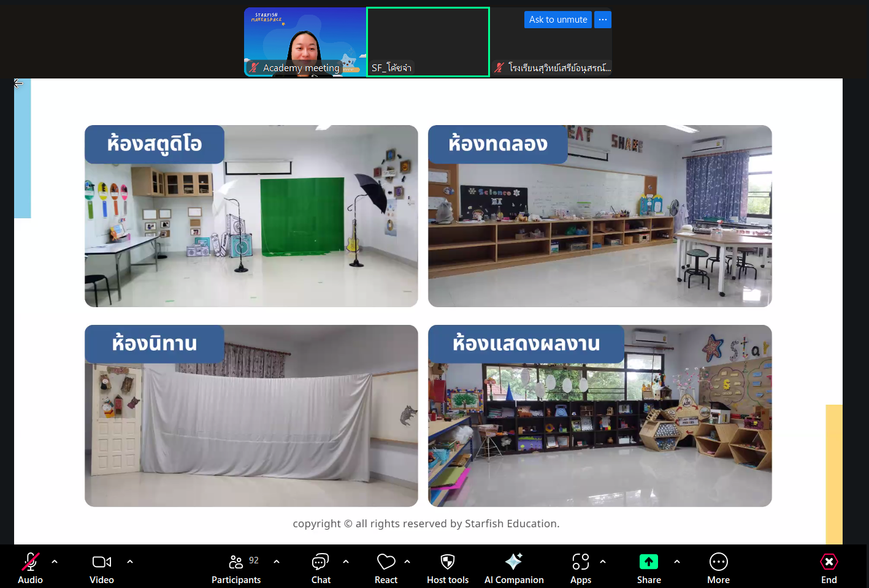
Task: Open the Apps menu
Action: point(581,568)
